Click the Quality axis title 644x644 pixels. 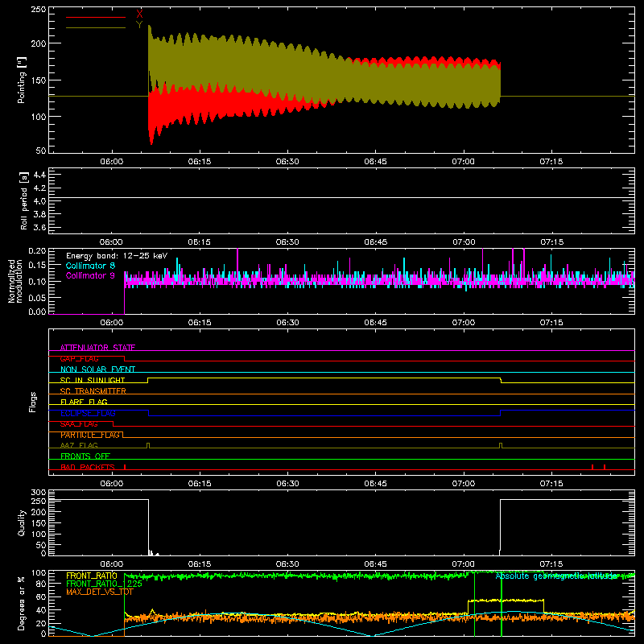click(22, 522)
